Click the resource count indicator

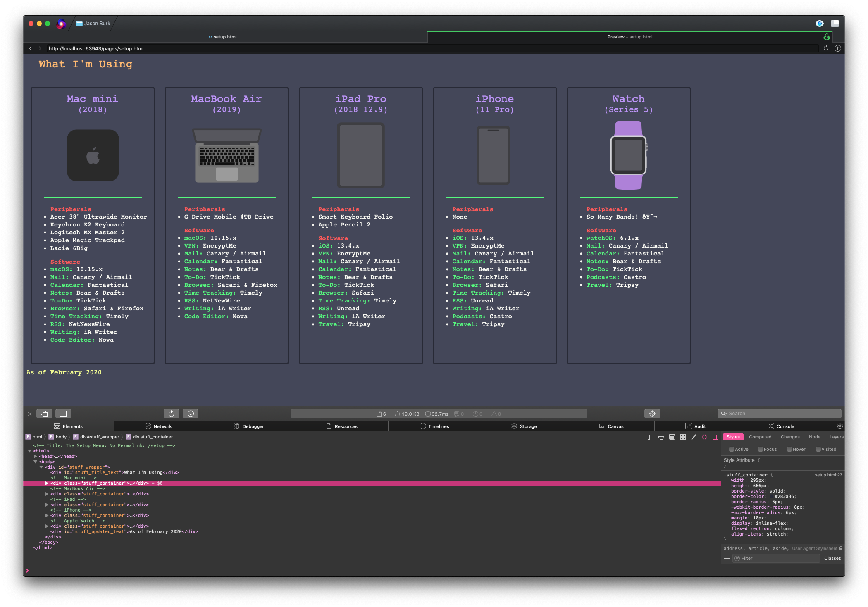point(381,414)
